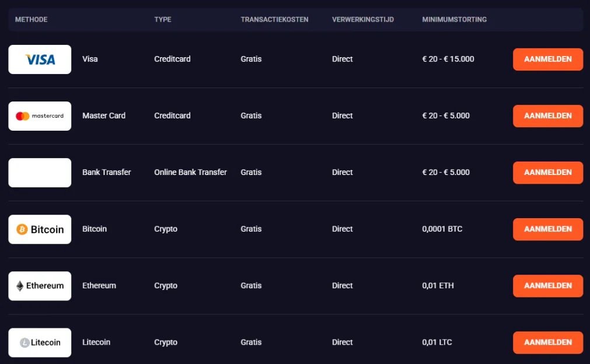The height and width of the screenshot is (364, 590).
Task: Click the METHODE column header
Action: pyautogui.click(x=32, y=20)
